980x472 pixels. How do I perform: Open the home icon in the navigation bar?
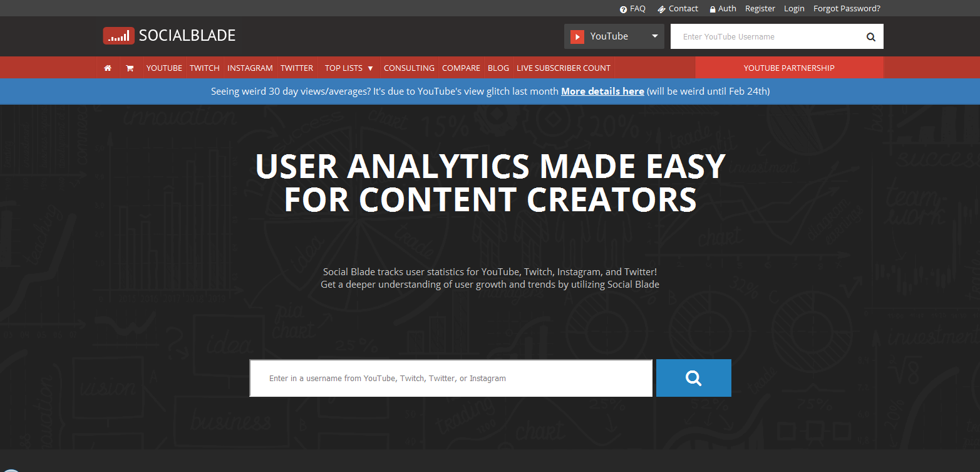pyautogui.click(x=108, y=68)
